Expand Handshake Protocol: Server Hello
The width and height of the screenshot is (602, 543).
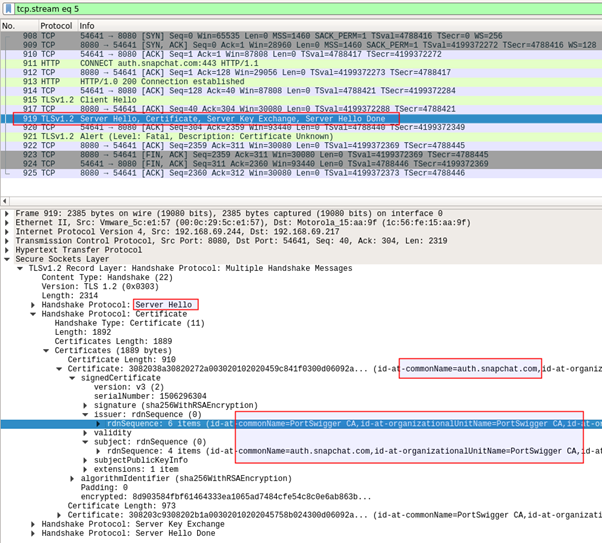[x=34, y=304]
